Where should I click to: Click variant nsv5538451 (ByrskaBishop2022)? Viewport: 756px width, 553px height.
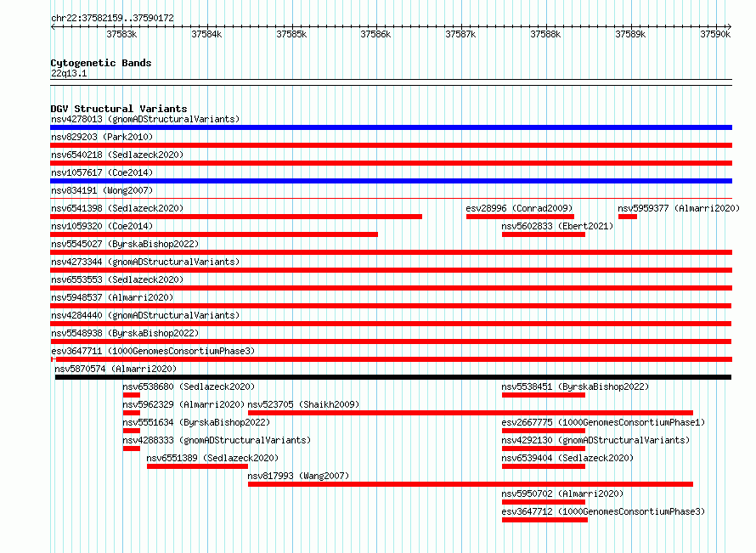(575, 387)
